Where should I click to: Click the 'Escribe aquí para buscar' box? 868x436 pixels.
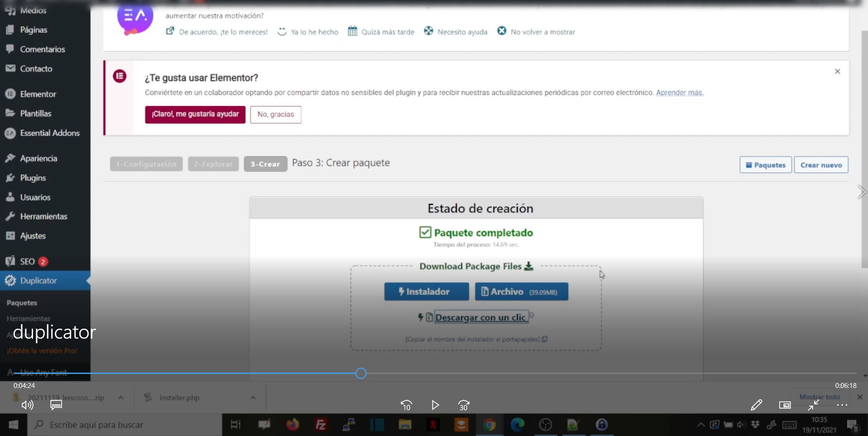click(x=125, y=425)
